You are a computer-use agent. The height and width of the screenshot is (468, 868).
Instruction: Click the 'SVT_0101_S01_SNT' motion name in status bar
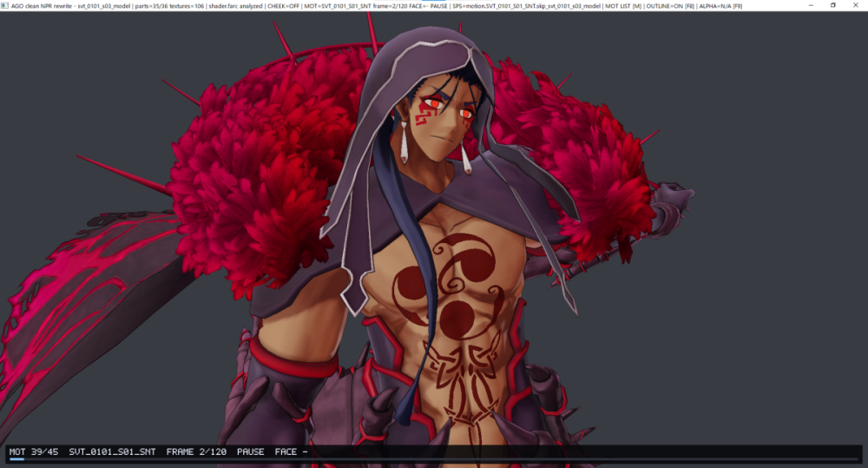click(112, 452)
